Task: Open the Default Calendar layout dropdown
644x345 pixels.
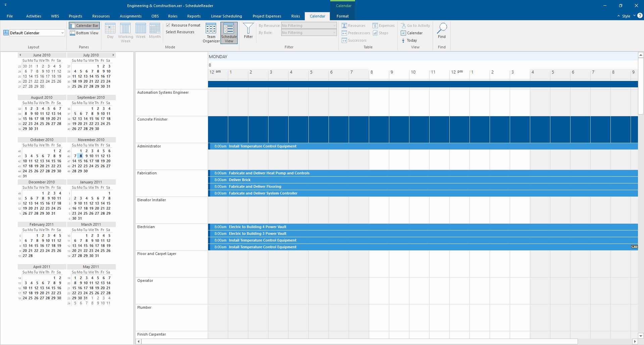Action: tap(62, 33)
